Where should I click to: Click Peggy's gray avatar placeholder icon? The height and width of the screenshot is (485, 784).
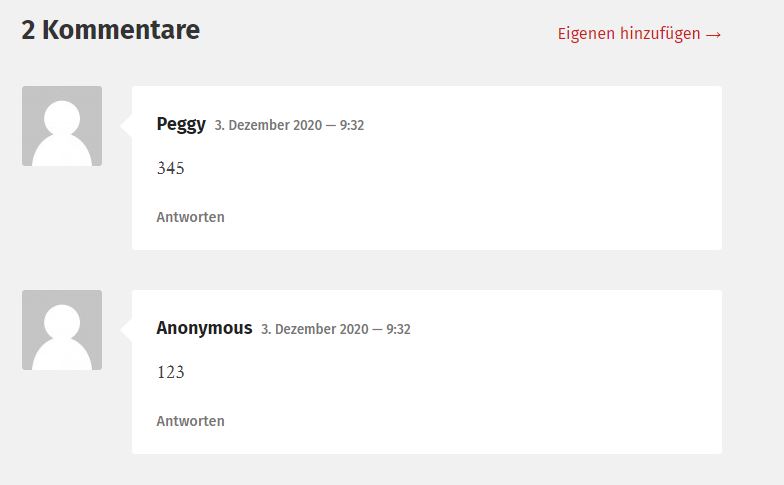pos(62,126)
